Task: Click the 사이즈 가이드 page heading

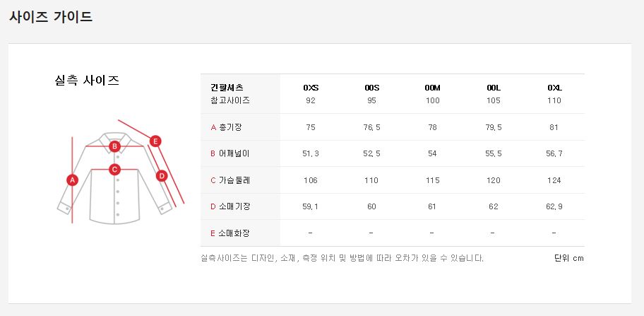Action: tap(51, 16)
